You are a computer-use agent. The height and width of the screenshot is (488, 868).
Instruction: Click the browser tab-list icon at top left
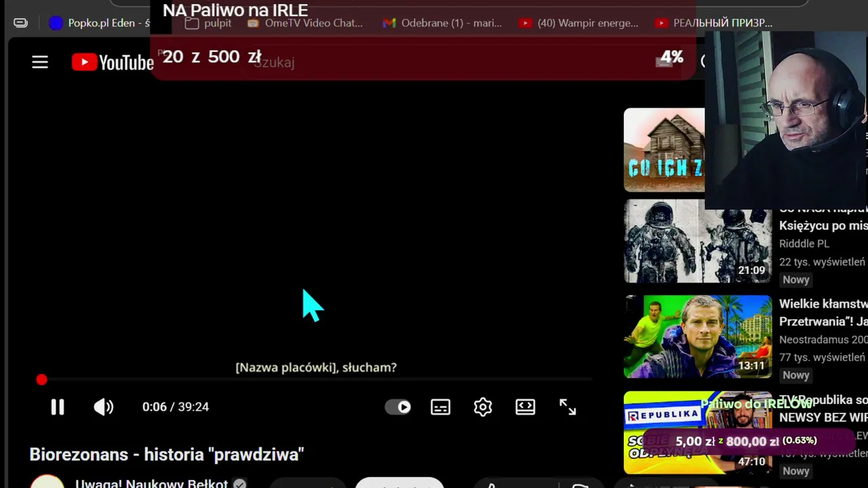tap(21, 23)
